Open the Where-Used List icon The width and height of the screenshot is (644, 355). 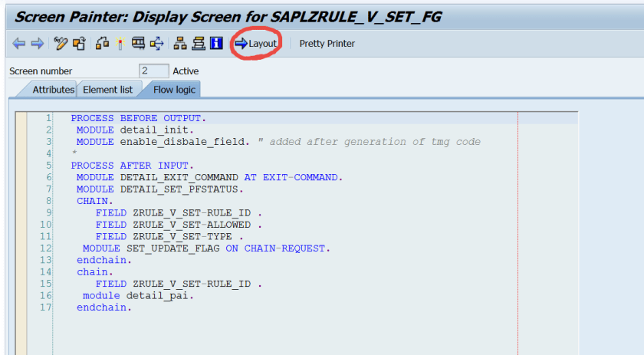coord(156,43)
